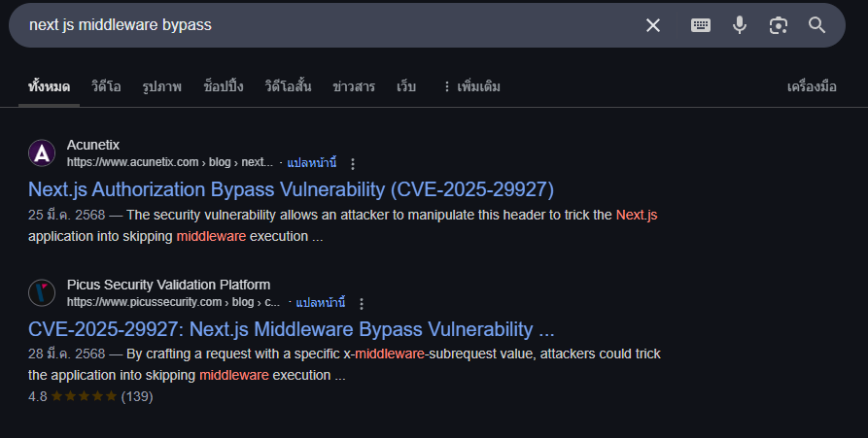Switch to the วิดีโอสั้น tab
The width and height of the screenshot is (868, 438).
click(288, 86)
